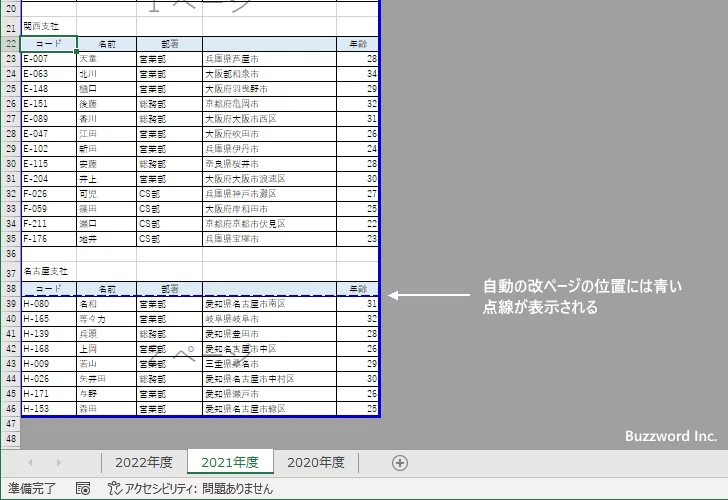Click the 名前 header in row 22
Viewport: 728px width, 500px height.
[107, 44]
